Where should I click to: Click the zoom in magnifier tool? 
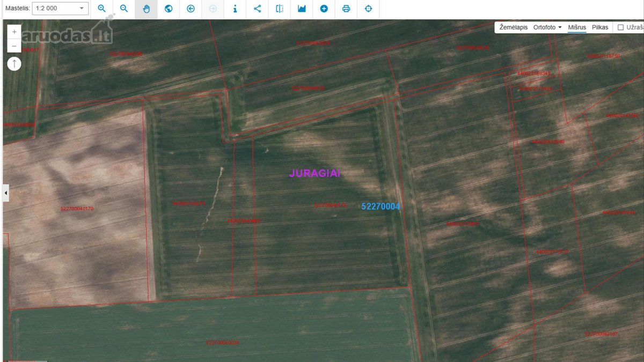[x=102, y=9]
